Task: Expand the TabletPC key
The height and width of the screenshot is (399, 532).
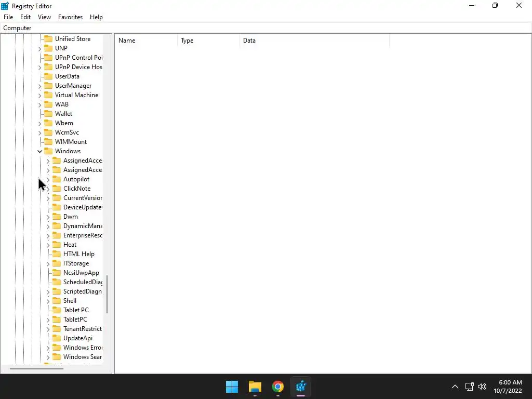Action: pos(48,320)
